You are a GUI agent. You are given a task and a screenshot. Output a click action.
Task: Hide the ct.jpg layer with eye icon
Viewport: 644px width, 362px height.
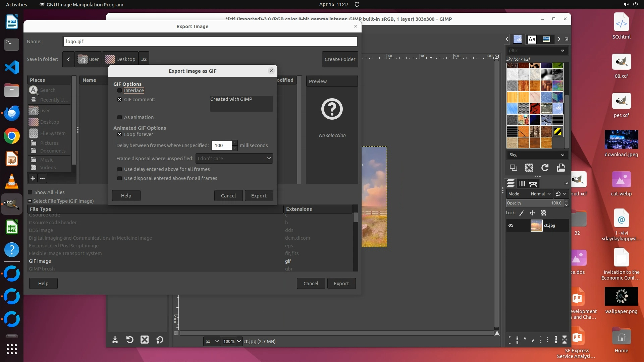(x=511, y=226)
